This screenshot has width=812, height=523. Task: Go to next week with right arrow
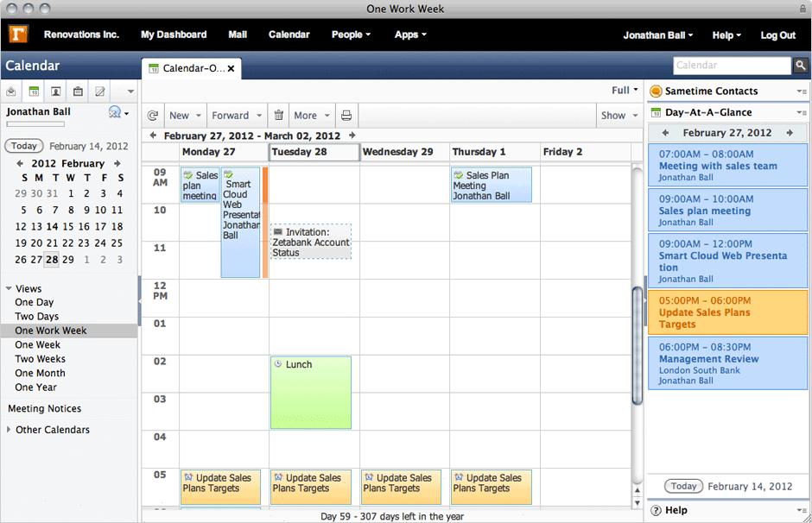[352, 135]
